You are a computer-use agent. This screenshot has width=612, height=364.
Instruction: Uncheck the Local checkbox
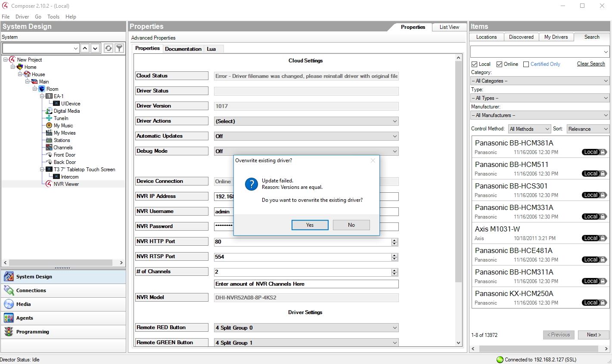pos(475,64)
